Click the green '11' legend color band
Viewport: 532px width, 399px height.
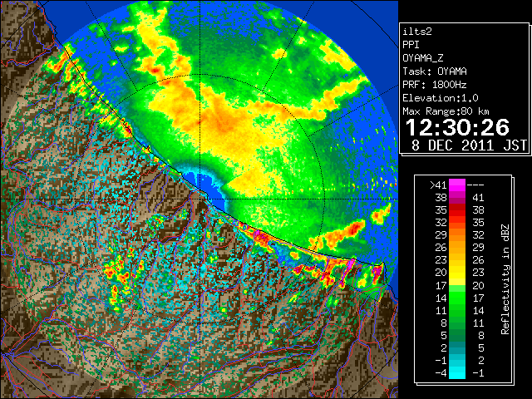click(x=457, y=310)
